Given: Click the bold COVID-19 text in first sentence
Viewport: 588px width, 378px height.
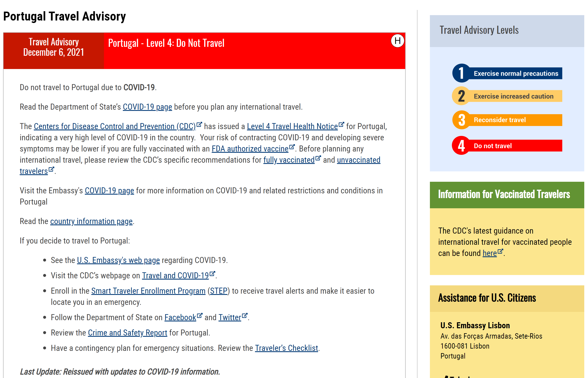Looking at the screenshot, I should tap(139, 88).
